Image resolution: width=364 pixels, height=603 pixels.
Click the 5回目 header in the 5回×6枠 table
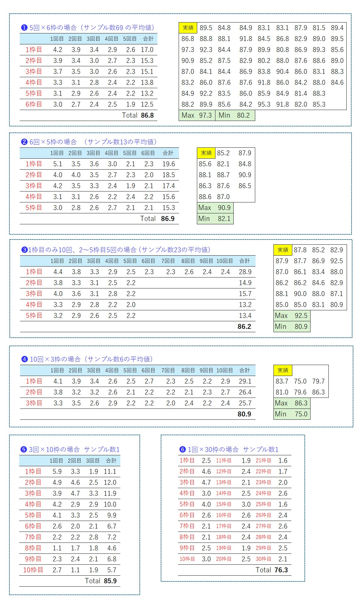pyautogui.click(x=130, y=39)
